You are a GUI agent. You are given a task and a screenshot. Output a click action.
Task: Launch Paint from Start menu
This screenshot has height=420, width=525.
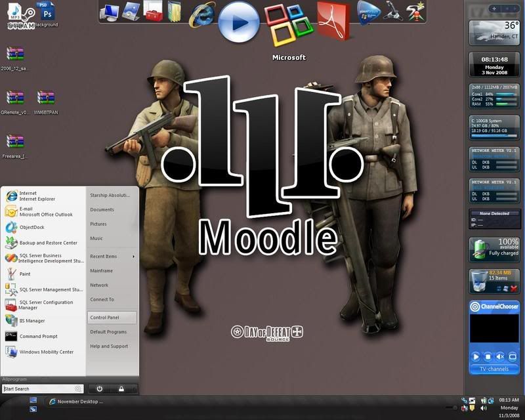43,274
